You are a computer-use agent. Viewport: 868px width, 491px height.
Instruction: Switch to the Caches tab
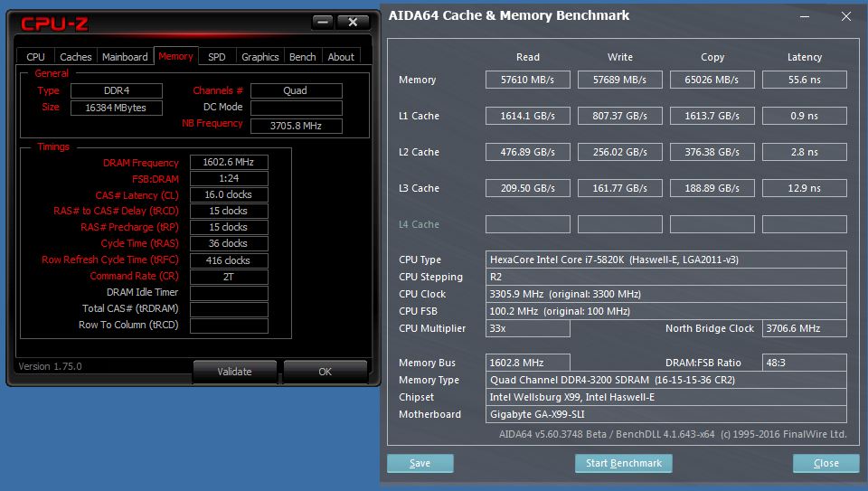(x=76, y=57)
